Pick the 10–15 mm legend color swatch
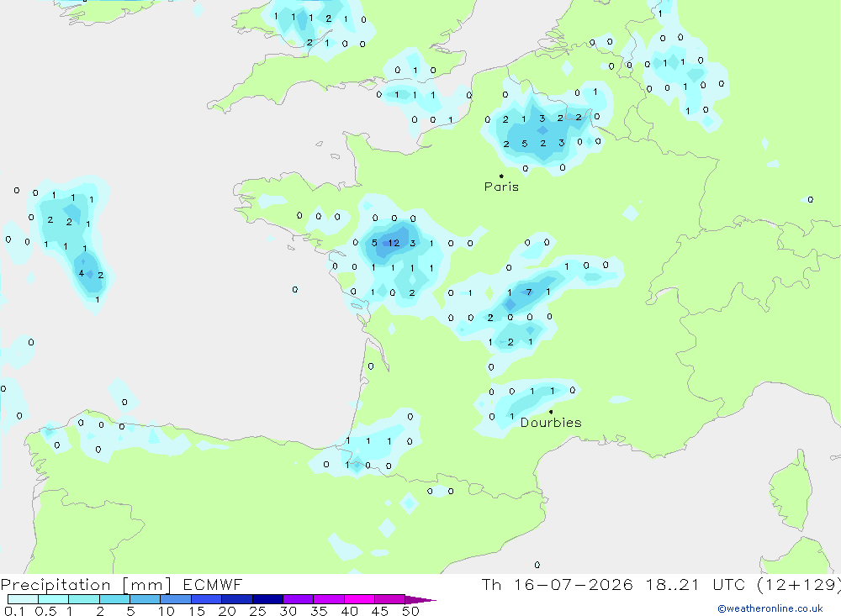The width and height of the screenshot is (841, 616). (x=176, y=599)
